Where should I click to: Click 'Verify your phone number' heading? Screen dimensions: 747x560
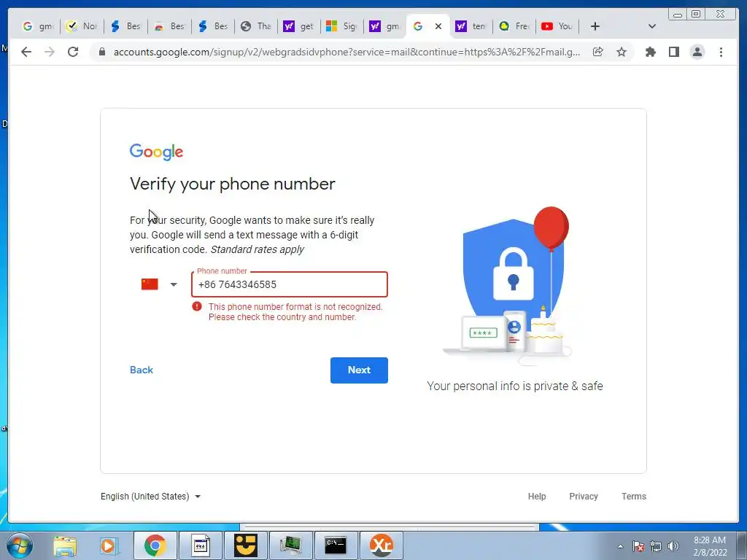(233, 184)
